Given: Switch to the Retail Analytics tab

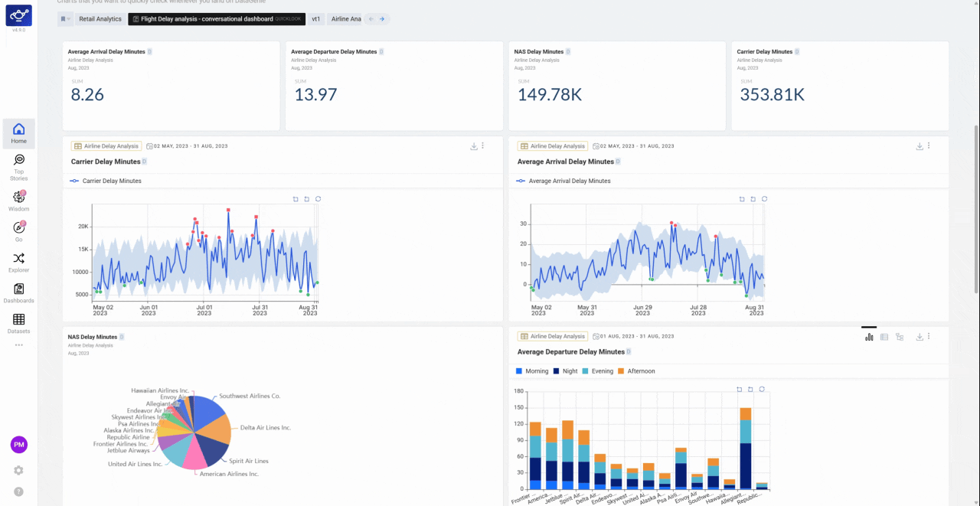Looking at the screenshot, I should coord(100,19).
